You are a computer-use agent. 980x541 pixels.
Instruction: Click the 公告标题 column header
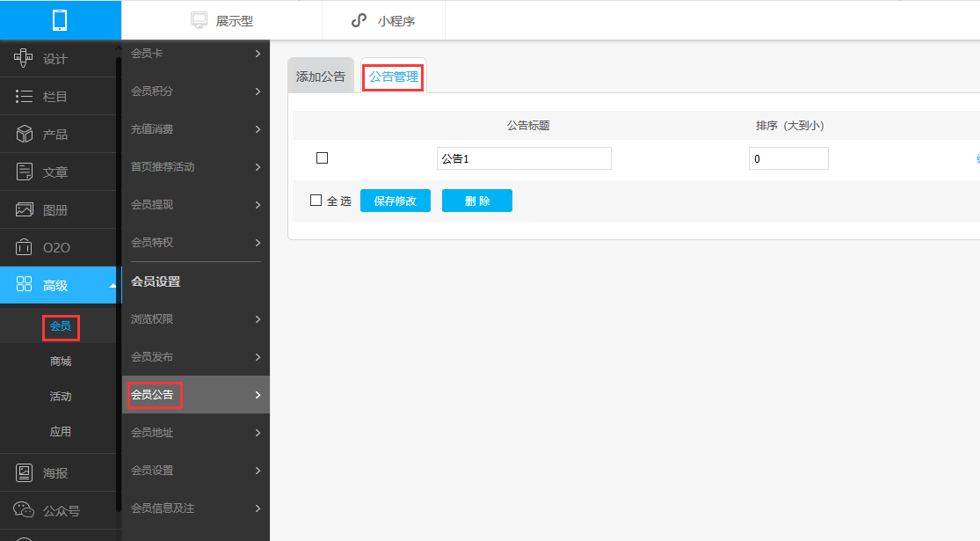[x=528, y=126]
